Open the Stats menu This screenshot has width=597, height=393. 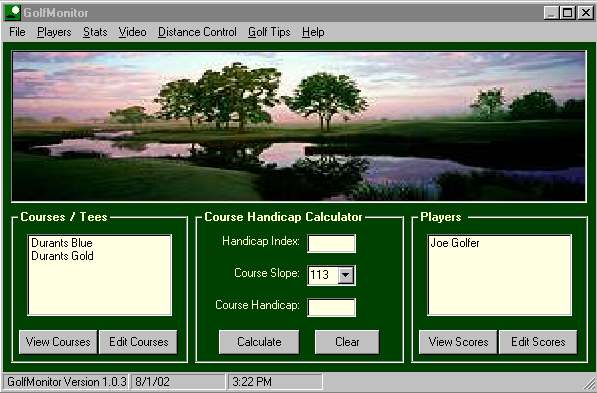pos(95,32)
